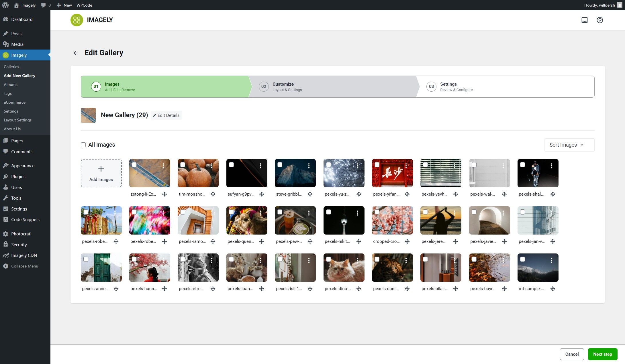625x364 pixels.
Task: Click the Next step button
Action: (x=603, y=354)
